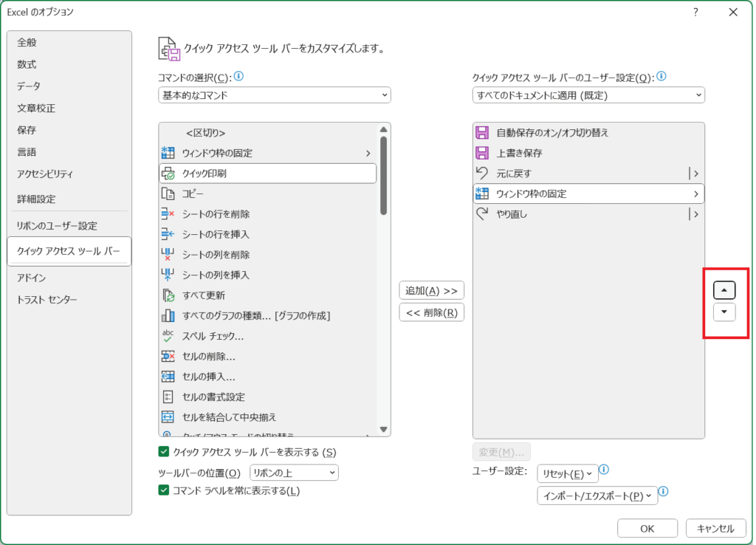Expand submenu arrow of 元に戻す in right list

695,173
